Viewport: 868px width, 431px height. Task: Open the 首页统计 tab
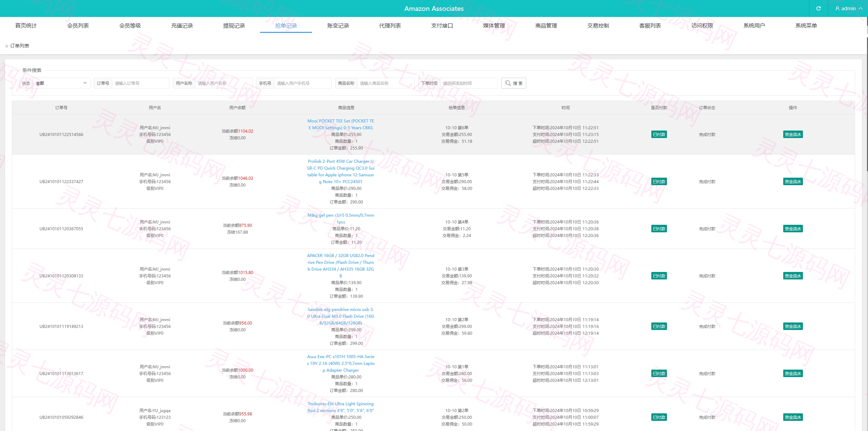click(26, 26)
